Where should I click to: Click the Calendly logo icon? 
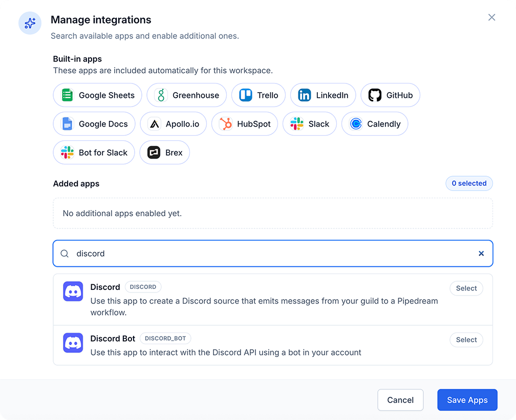click(x=356, y=124)
